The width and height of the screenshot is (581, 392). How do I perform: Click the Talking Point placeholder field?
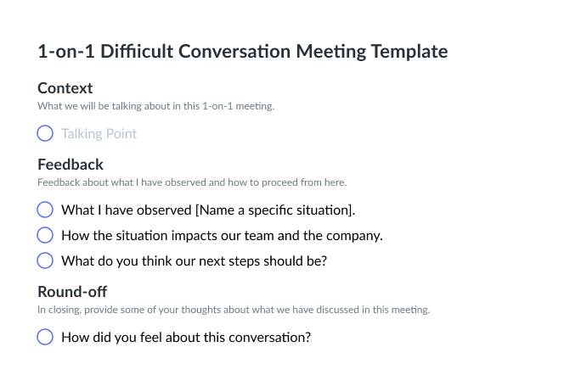(99, 133)
